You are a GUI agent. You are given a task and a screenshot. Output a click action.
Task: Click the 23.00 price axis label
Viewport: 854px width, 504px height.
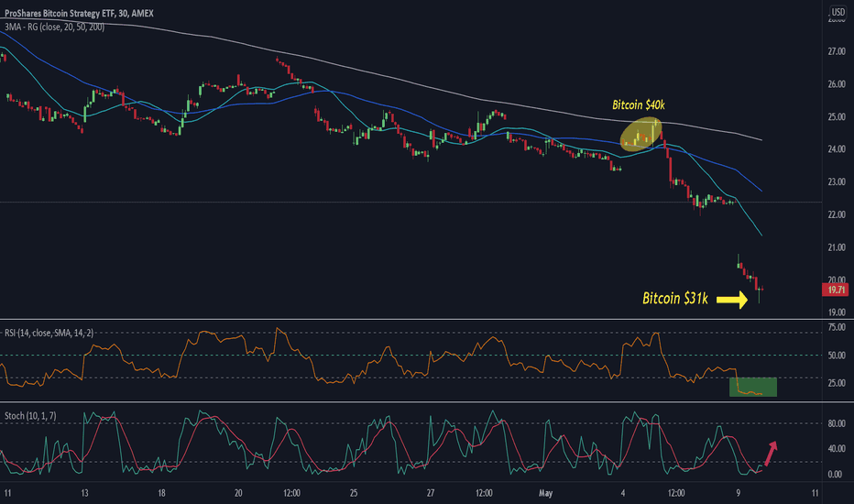pos(836,181)
